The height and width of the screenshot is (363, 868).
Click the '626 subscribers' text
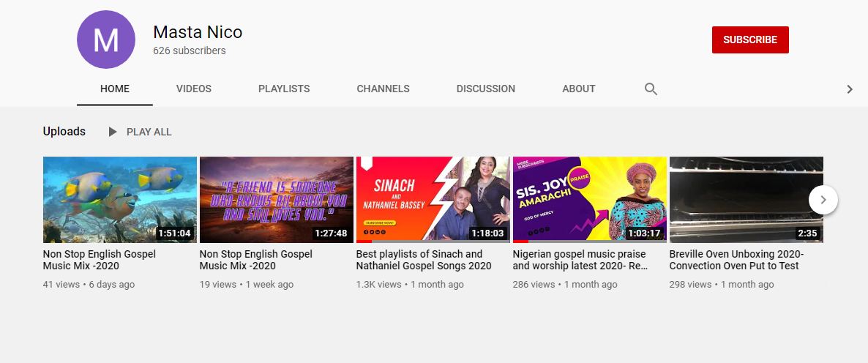pos(190,50)
